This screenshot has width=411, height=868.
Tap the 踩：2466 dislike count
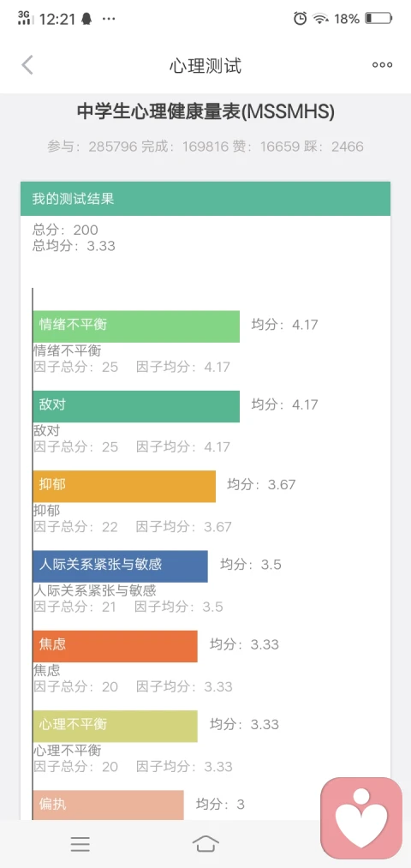(x=334, y=147)
